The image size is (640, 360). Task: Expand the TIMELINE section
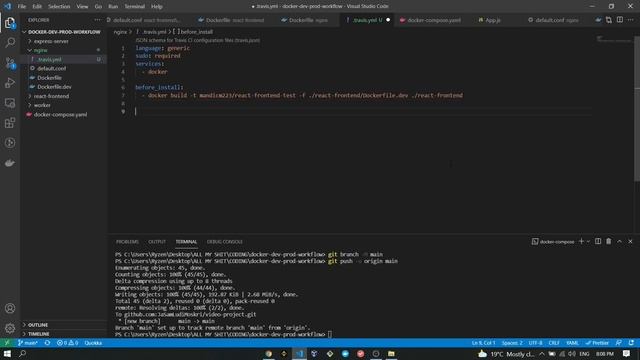pyautogui.click(x=39, y=334)
